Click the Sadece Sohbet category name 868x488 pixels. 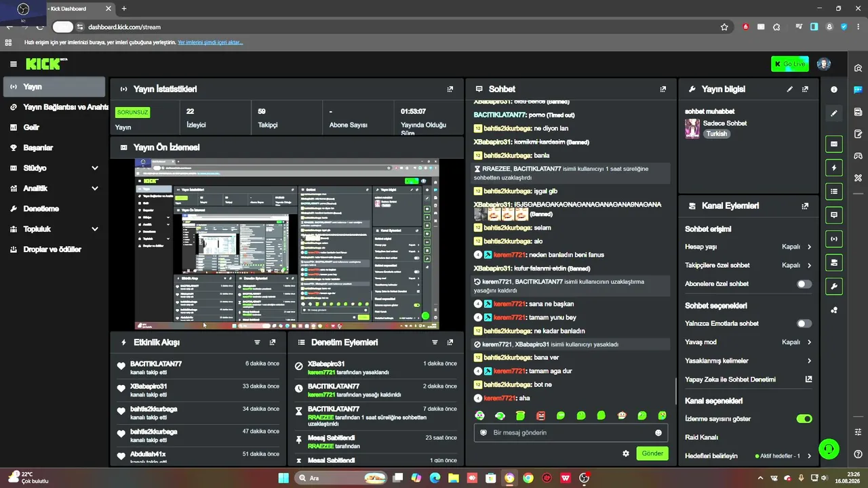(725, 123)
